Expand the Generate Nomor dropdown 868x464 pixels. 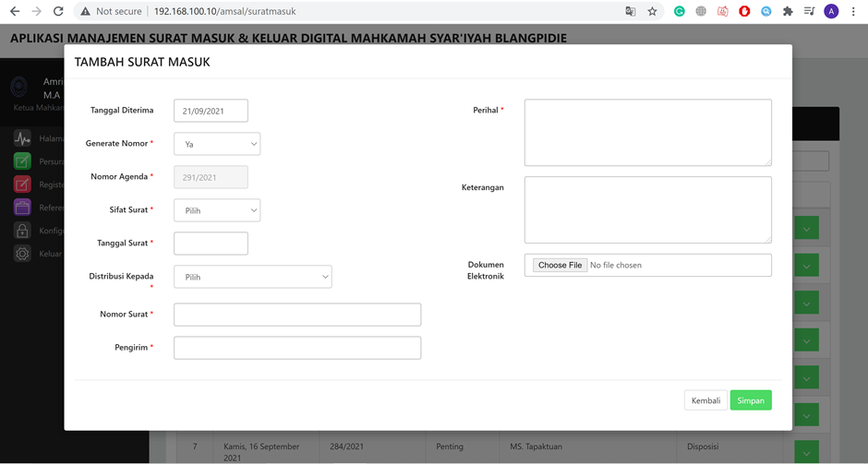click(x=217, y=144)
